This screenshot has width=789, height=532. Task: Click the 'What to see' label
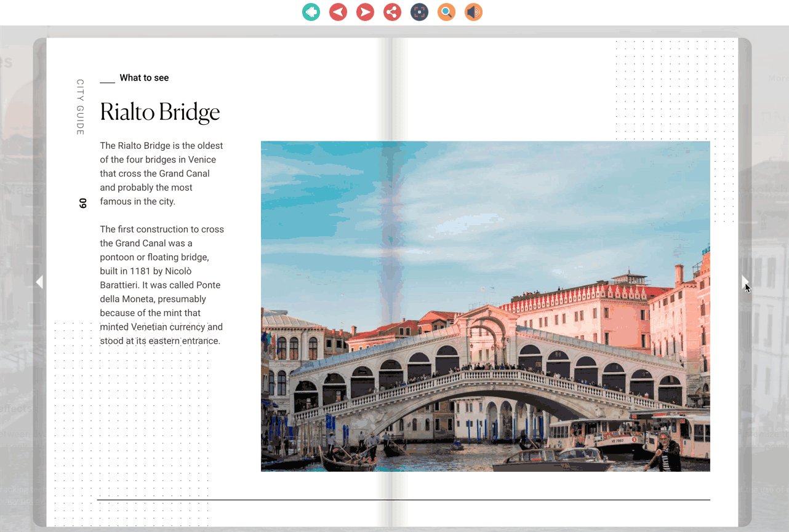[x=144, y=77]
